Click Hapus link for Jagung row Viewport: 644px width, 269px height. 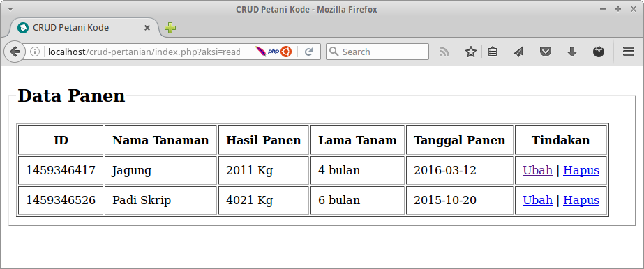point(581,170)
